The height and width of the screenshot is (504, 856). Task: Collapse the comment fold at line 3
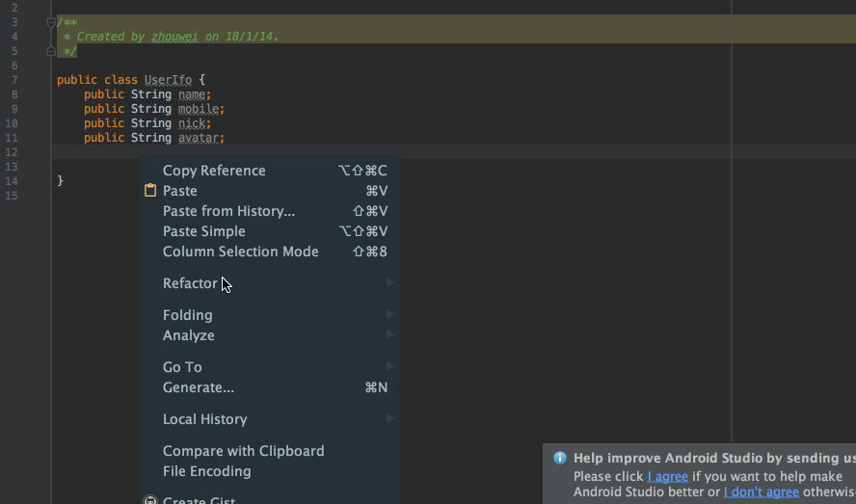(x=51, y=22)
